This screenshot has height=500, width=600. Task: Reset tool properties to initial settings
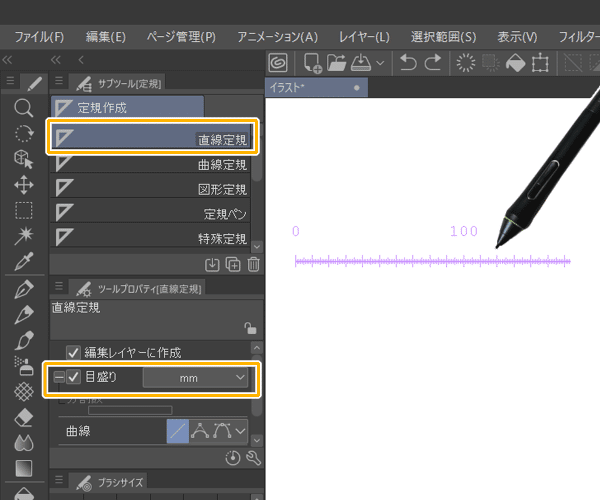coord(233,458)
